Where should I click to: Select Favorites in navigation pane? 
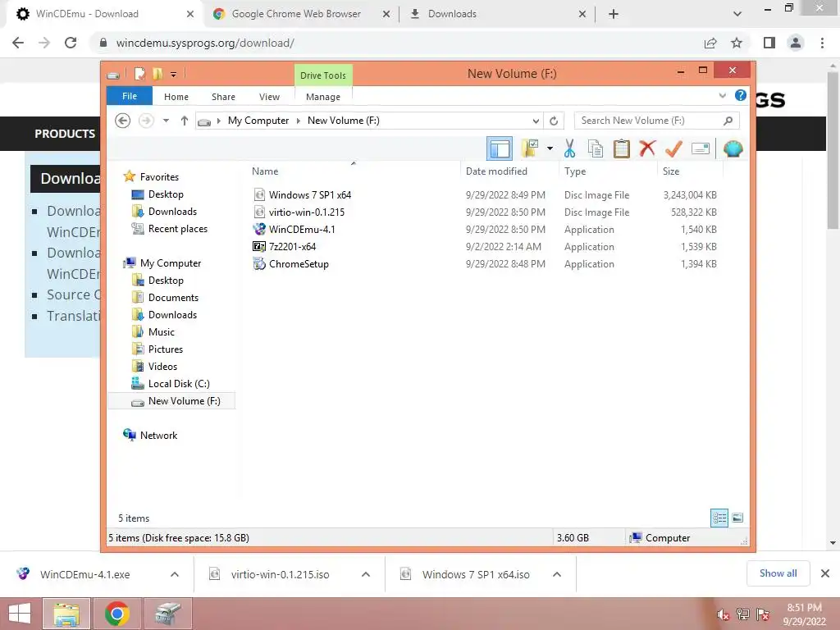(159, 177)
